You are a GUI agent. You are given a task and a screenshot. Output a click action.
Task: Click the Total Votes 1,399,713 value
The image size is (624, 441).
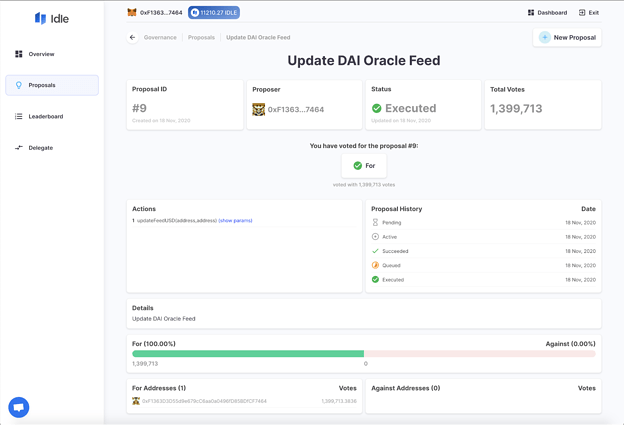click(x=516, y=109)
